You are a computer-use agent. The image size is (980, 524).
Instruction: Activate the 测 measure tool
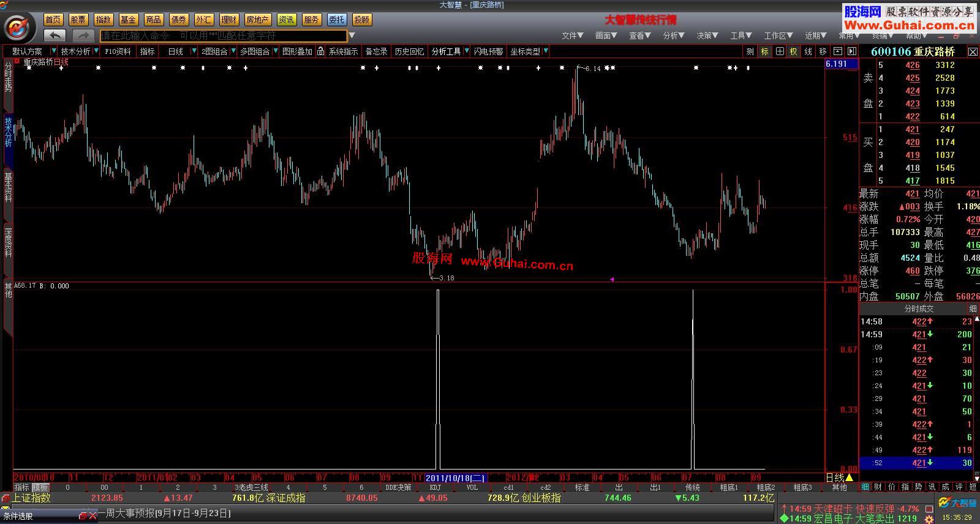click(x=750, y=51)
